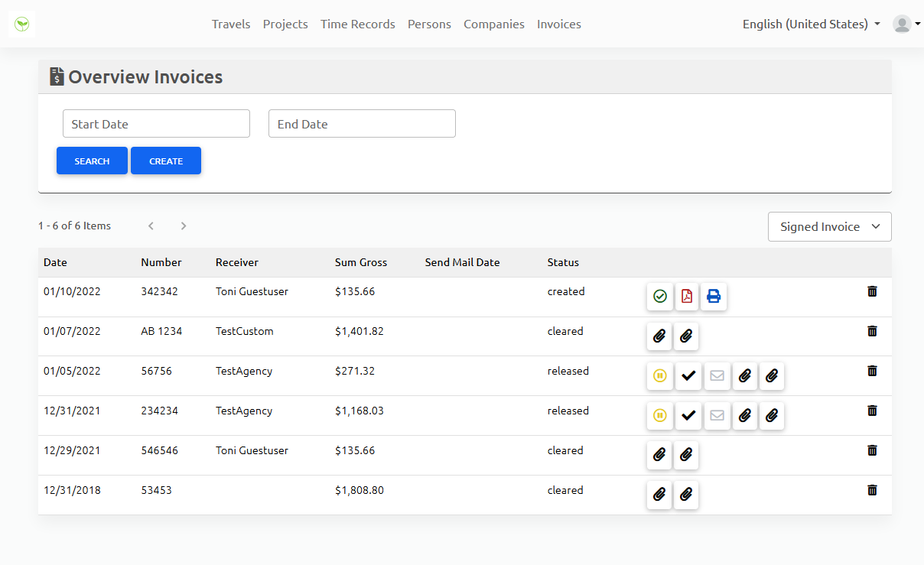Open the Signed Invoice dropdown
This screenshot has width=924, height=565.
click(829, 227)
